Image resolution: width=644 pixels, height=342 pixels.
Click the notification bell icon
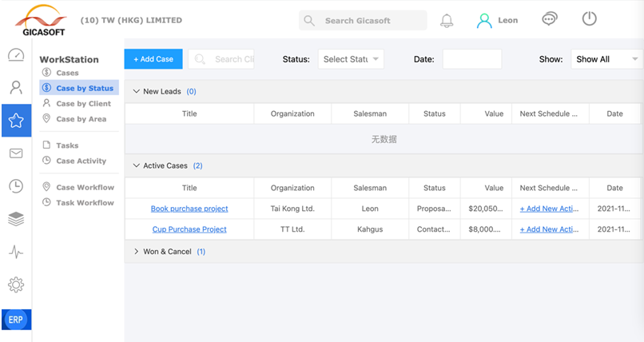pyautogui.click(x=447, y=20)
